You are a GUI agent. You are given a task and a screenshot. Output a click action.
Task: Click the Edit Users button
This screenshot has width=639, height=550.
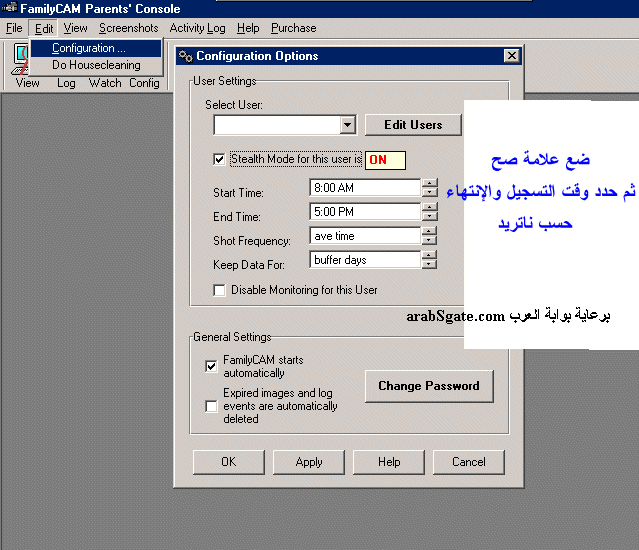[413, 125]
